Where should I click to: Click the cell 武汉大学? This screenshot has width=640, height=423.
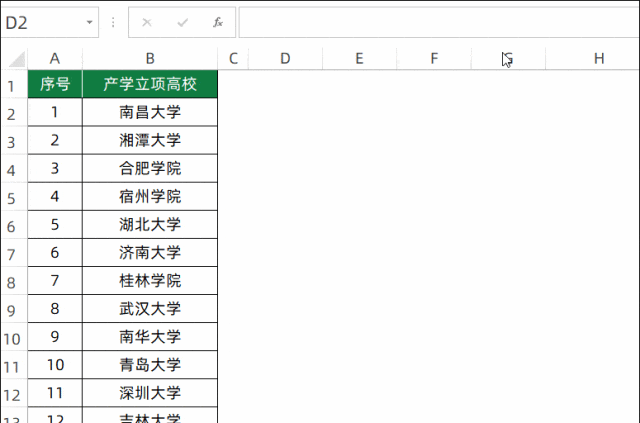[150, 309]
